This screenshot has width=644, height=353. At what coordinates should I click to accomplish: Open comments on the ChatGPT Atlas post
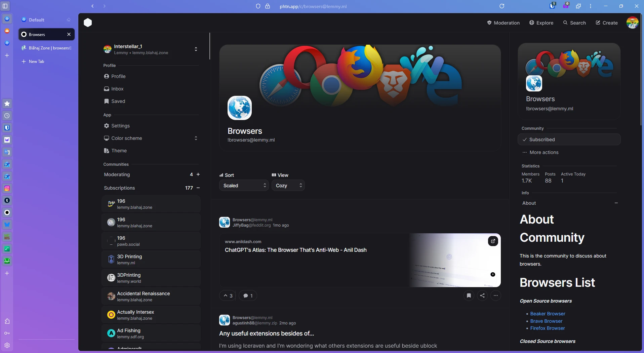[248, 296]
